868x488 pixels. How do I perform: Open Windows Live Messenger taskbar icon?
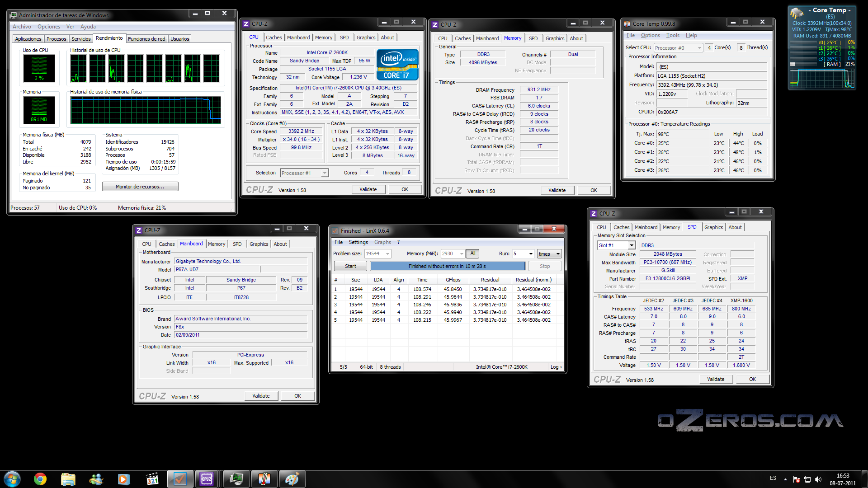(96, 479)
